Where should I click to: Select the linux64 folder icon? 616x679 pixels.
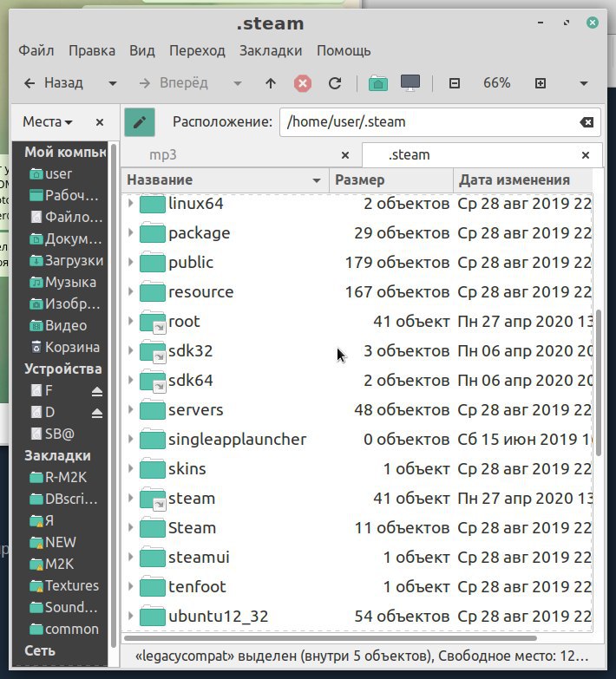[x=153, y=204]
